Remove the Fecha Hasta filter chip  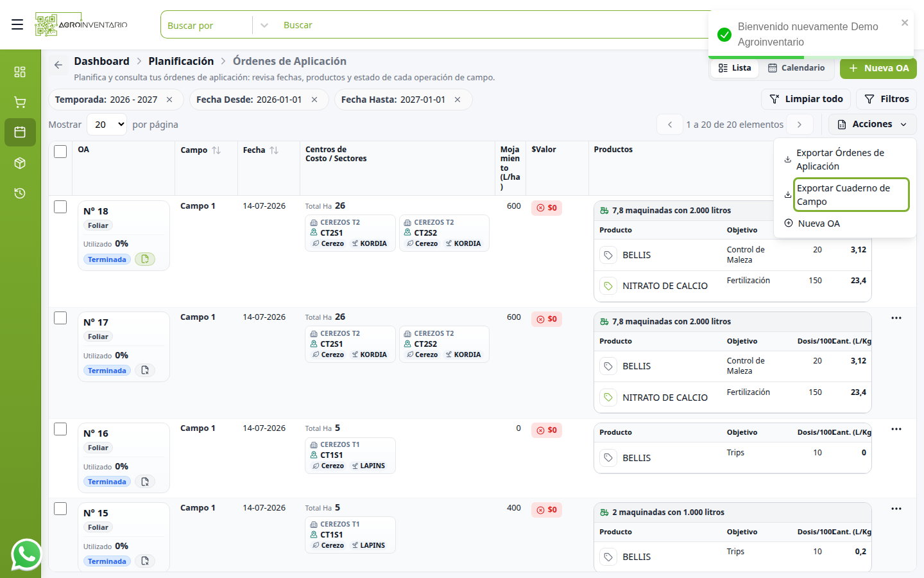coord(458,100)
